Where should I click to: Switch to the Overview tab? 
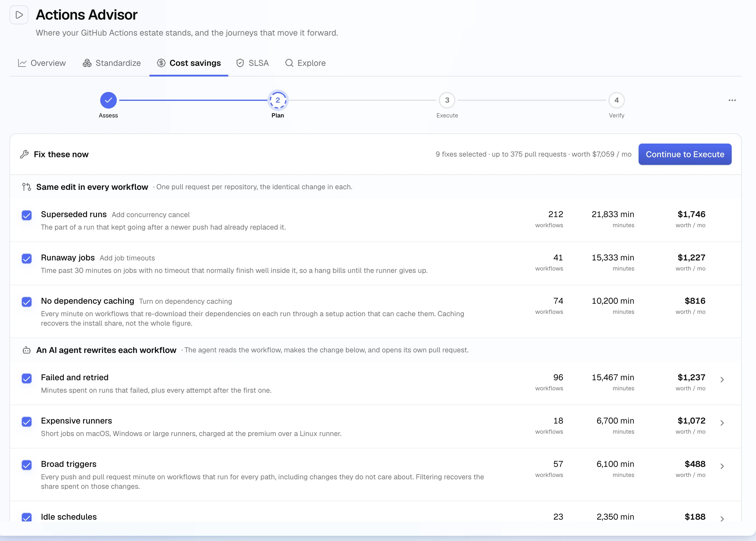42,63
